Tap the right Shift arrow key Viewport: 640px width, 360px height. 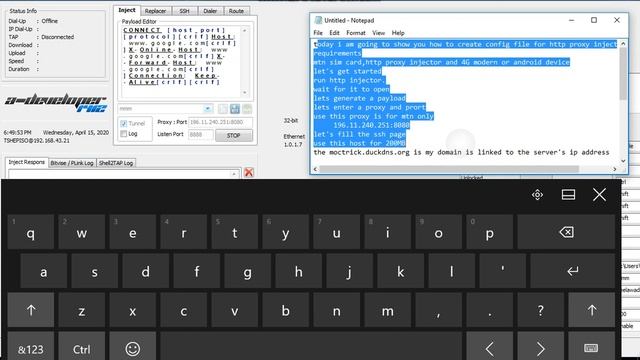[x=591, y=310]
